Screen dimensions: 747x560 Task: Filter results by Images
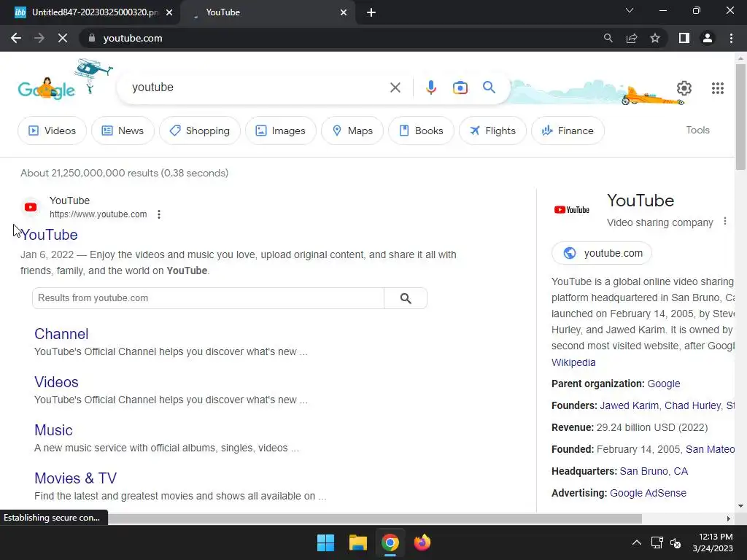click(280, 131)
